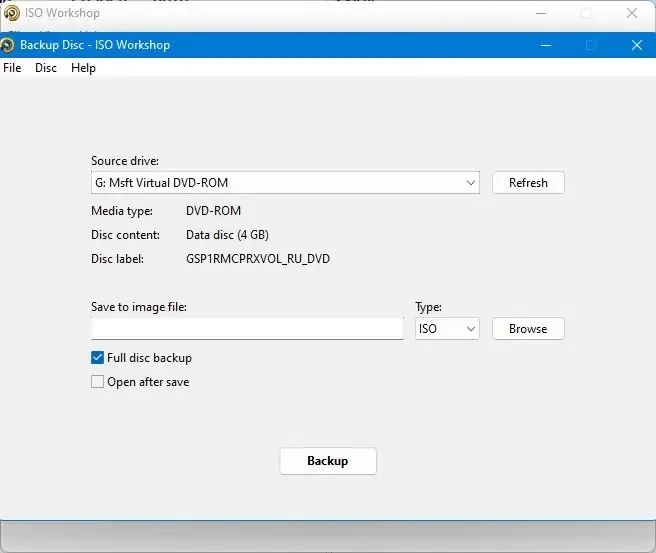Expand the Source drive dropdown

pyautogui.click(x=285, y=183)
